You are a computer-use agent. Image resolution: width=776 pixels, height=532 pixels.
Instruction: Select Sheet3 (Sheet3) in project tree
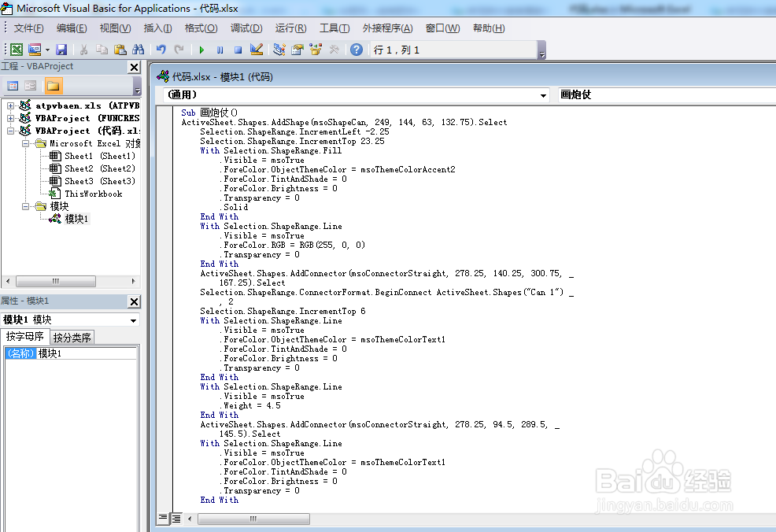pos(99,181)
